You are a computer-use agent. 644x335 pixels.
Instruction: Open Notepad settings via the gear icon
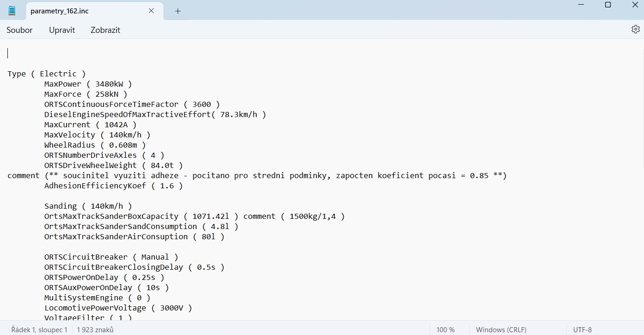[x=636, y=29]
